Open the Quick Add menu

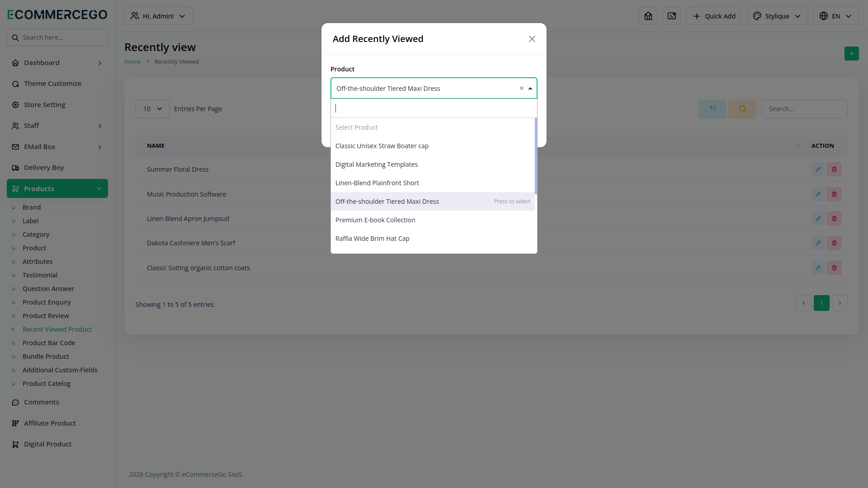point(714,16)
